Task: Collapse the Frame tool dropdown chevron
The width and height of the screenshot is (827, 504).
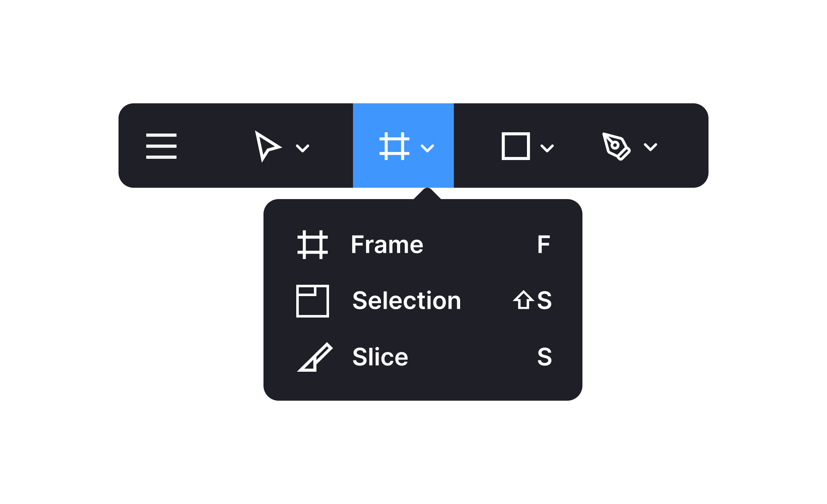Action: (x=427, y=148)
